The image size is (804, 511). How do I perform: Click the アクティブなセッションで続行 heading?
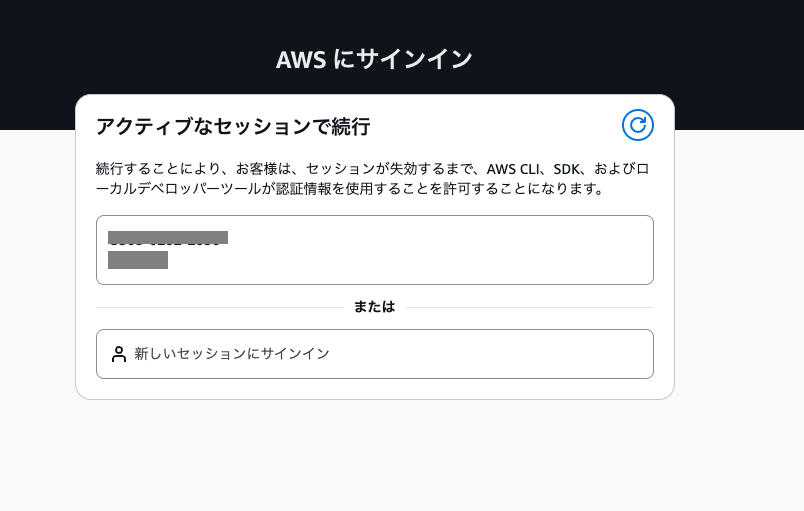pyautogui.click(x=233, y=126)
